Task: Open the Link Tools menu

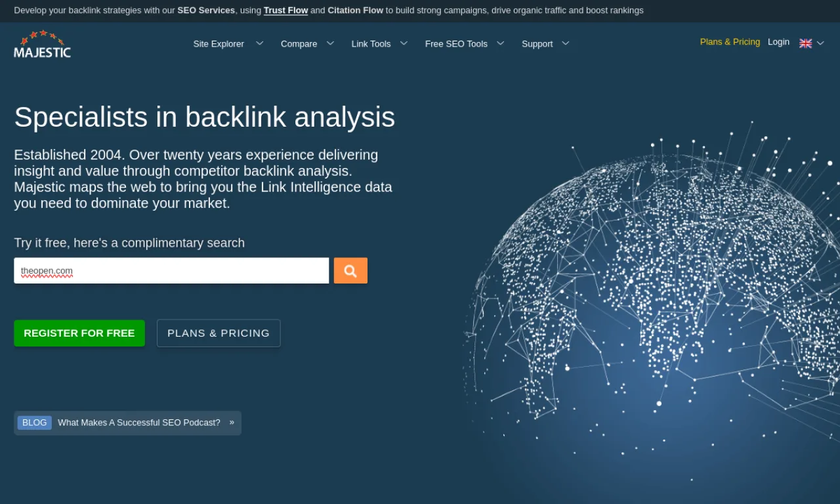Action: pos(371,44)
